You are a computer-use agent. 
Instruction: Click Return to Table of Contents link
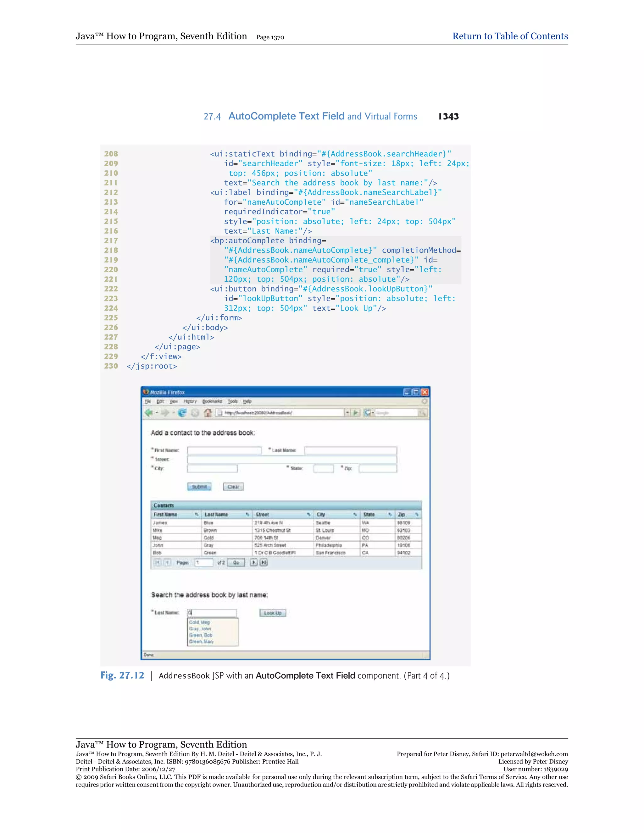510,36
